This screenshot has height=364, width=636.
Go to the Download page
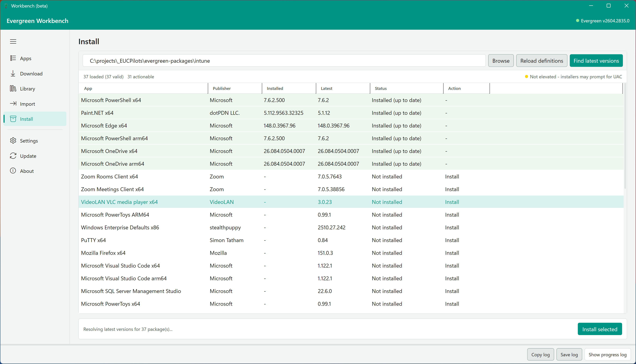coord(35,74)
